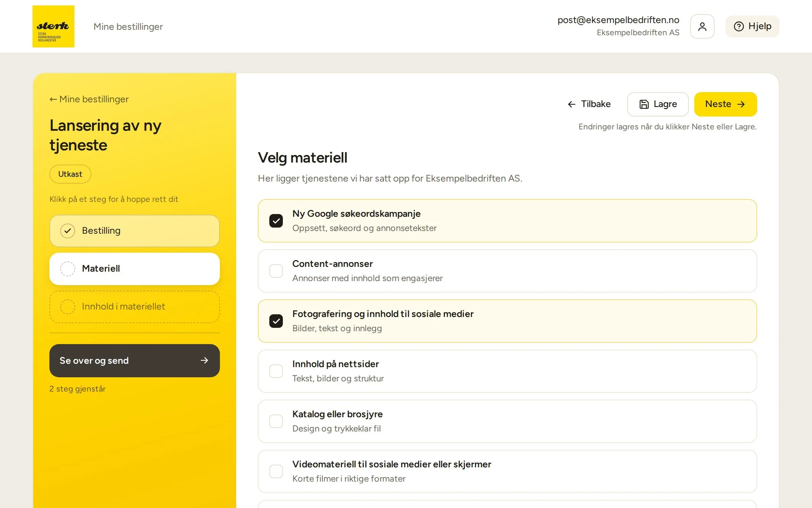Uncheck Ny Google søkeordskampanje checkbox
The height and width of the screenshot is (508, 812).
(x=276, y=221)
